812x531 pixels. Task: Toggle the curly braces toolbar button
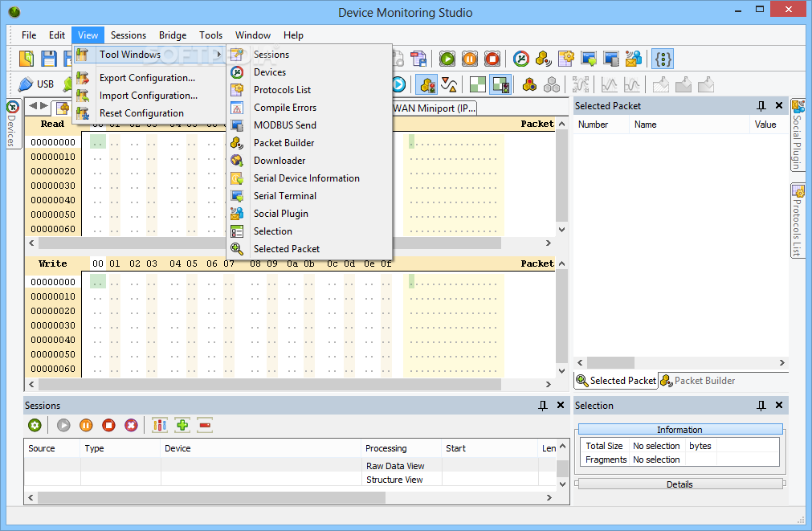click(663, 59)
